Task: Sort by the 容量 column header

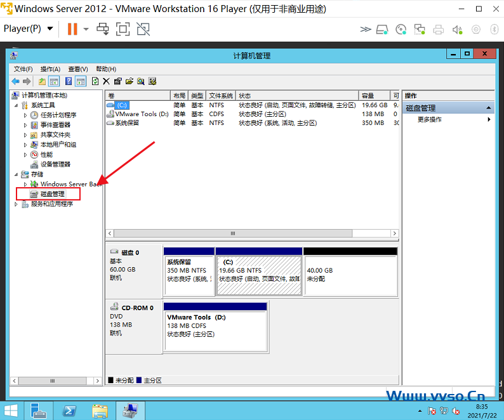Action: pyautogui.click(x=374, y=96)
